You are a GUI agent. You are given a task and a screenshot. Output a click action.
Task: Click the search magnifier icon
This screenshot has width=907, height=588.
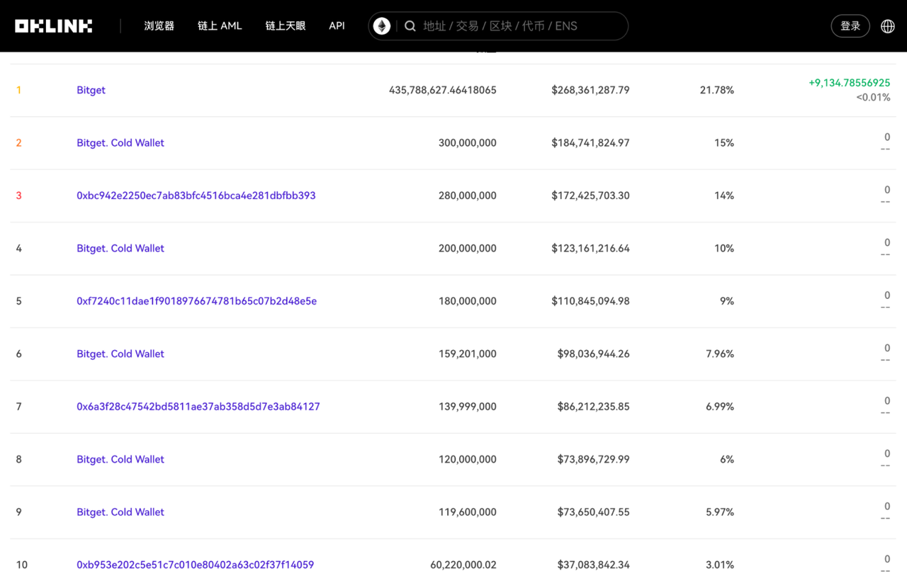[410, 26]
